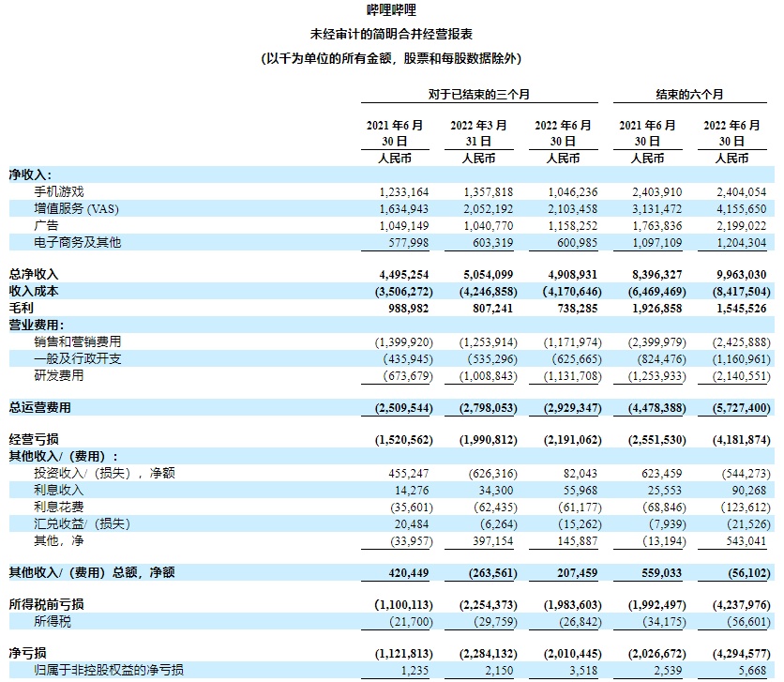Select the row label 所得税前亏损
This screenshot has width=784, height=682.
[47, 604]
